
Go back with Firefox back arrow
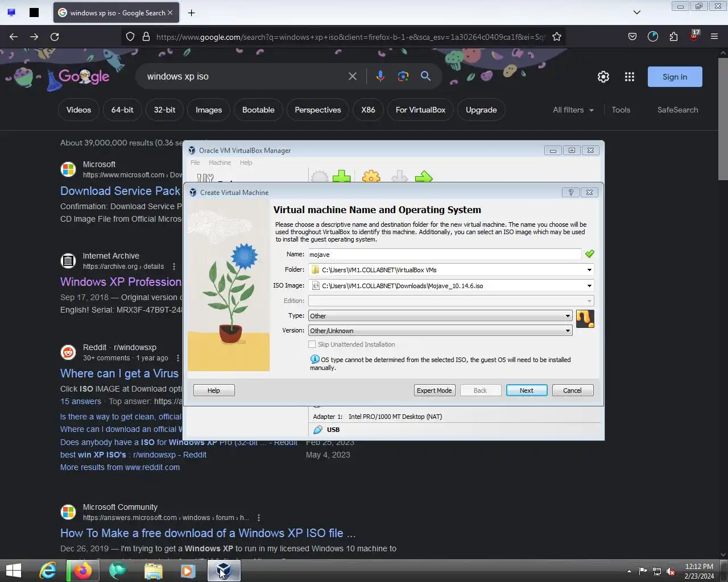coord(14,37)
